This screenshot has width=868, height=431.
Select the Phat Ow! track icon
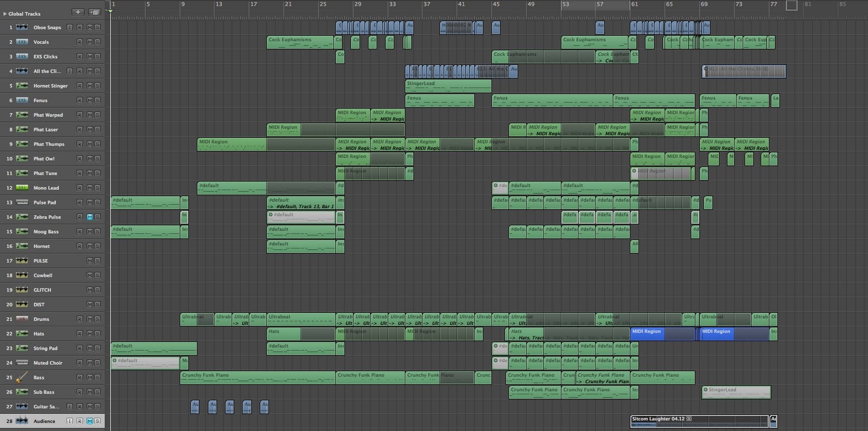coord(22,159)
